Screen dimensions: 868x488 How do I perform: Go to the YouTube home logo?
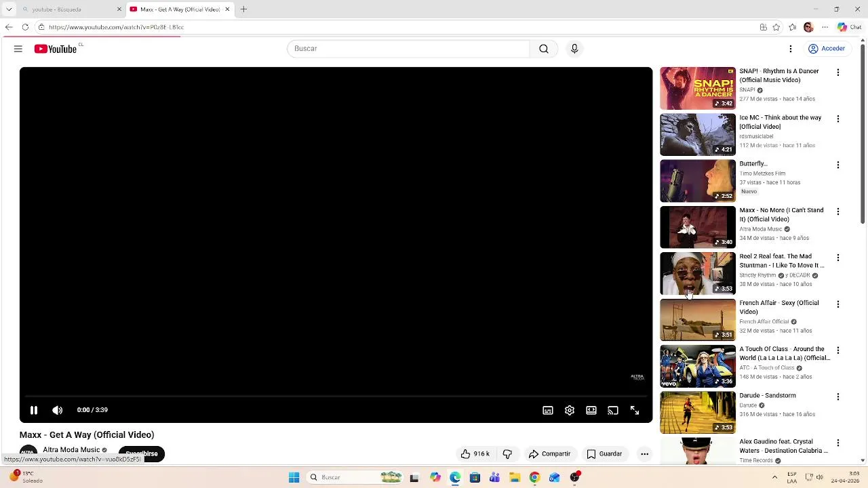point(56,49)
